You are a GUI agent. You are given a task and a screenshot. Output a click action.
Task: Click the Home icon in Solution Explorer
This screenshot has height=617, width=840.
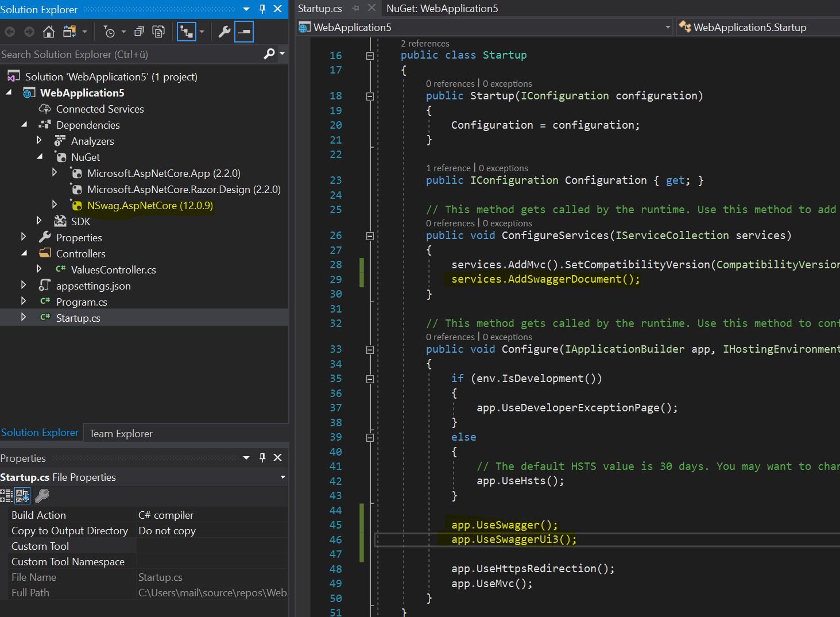pyautogui.click(x=49, y=32)
